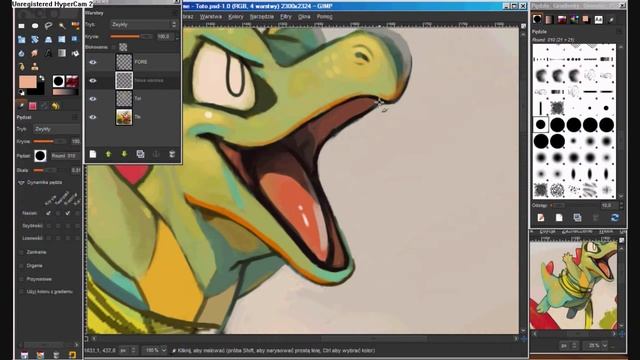
Task: Click the peach foreground color swatch
Action: 28,82
